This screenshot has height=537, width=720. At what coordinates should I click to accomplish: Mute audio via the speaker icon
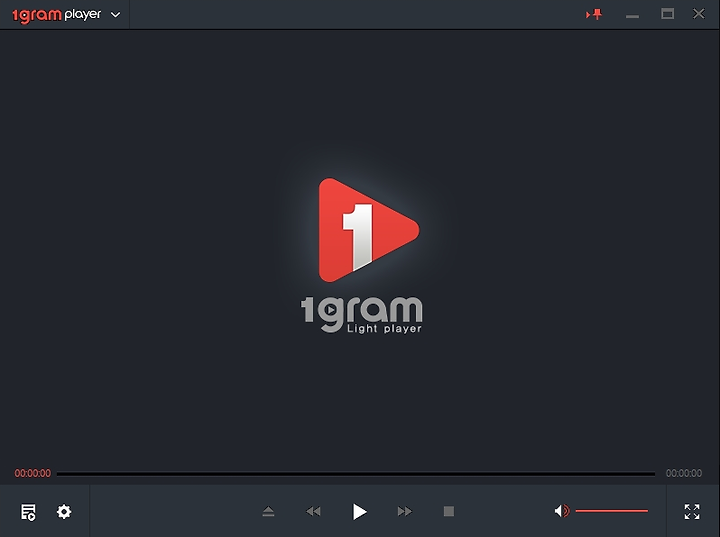click(562, 511)
